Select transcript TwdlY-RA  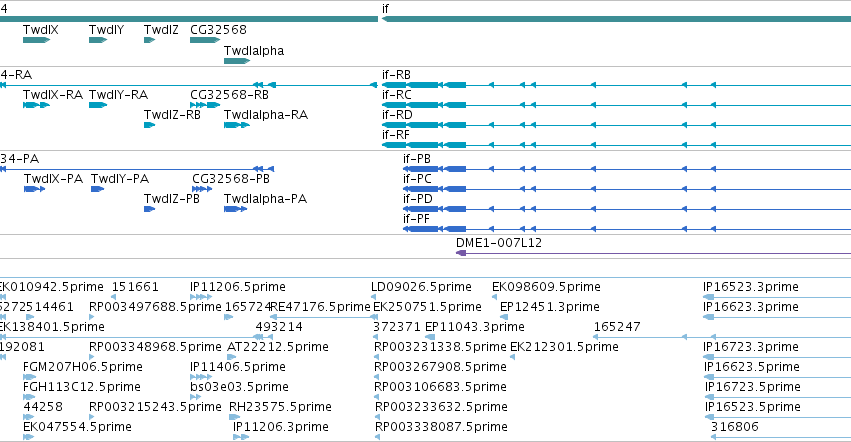(x=98, y=105)
